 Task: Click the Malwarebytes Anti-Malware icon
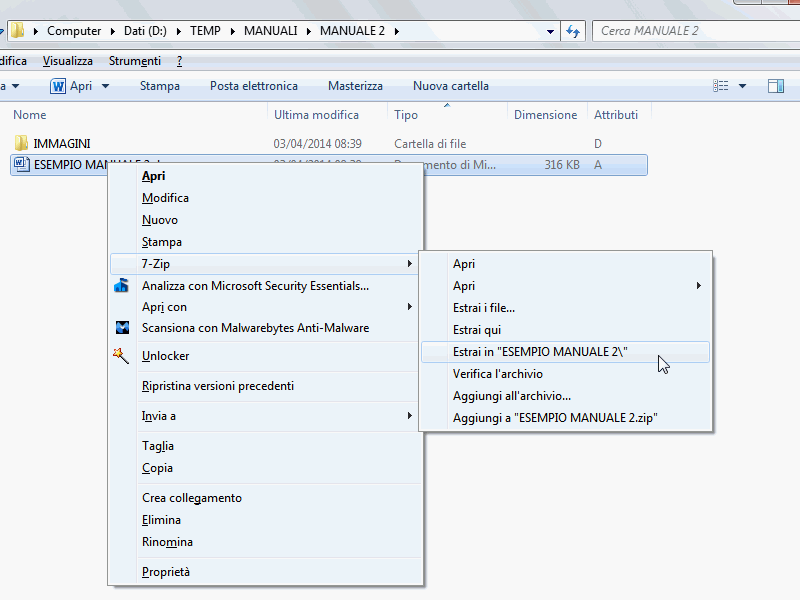pyautogui.click(x=122, y=328)
